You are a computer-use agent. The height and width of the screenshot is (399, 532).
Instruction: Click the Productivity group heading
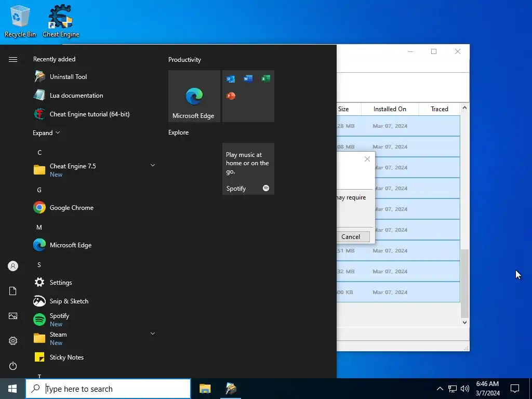184,60
